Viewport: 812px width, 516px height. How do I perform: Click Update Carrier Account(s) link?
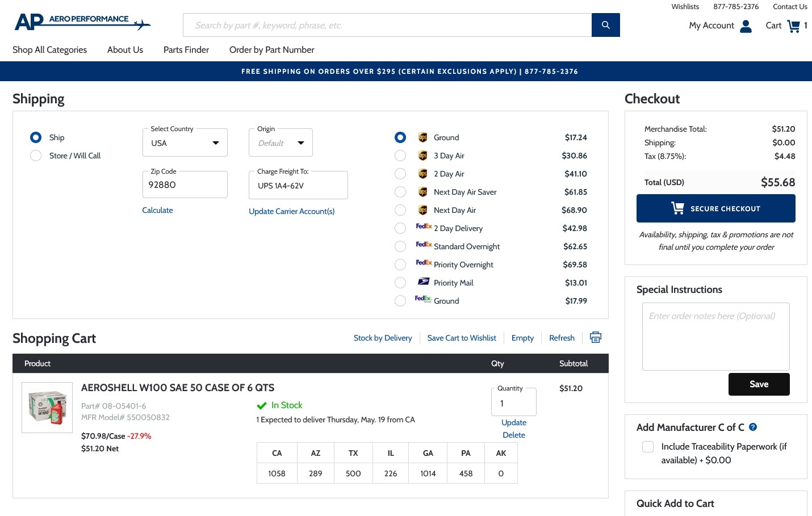point(292,211)
